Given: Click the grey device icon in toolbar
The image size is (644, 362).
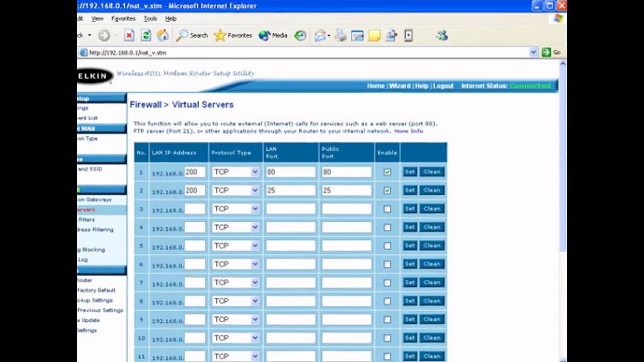Looking at the screenshot, I should pos(408,35).
